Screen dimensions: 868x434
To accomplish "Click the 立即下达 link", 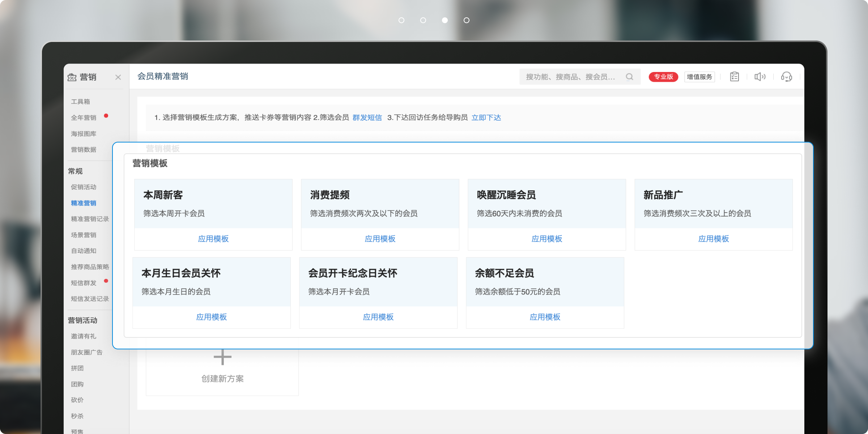I will click(x=486, y=118).
